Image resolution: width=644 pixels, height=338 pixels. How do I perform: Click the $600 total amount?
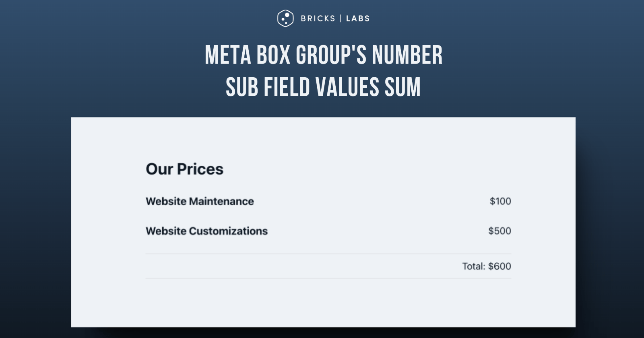(x=500, y=266)
